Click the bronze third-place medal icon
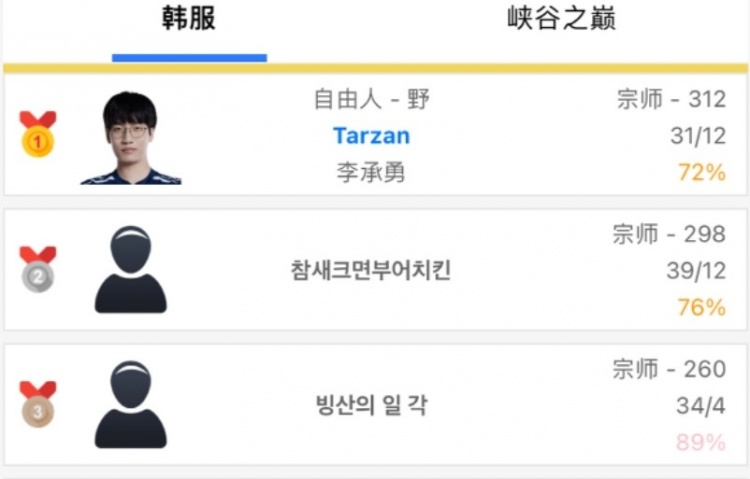750x479 pixels. pos(38,404)
